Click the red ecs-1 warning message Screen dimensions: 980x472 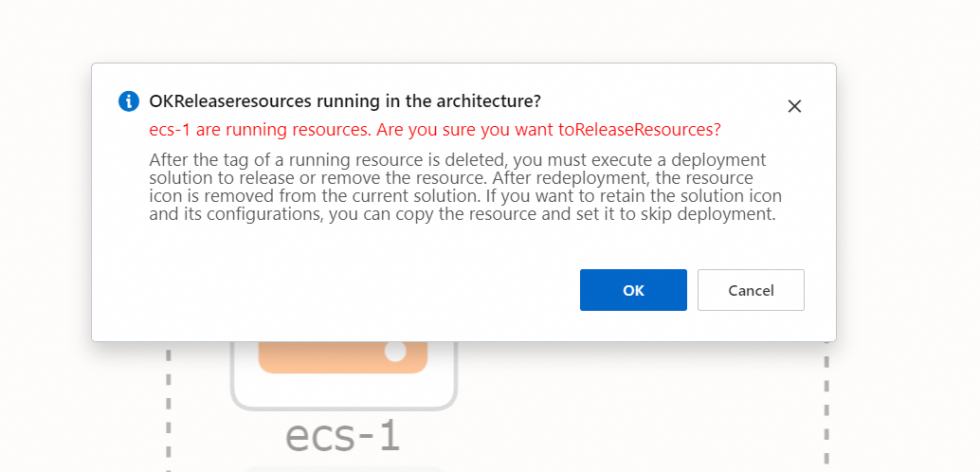[435, 129]
